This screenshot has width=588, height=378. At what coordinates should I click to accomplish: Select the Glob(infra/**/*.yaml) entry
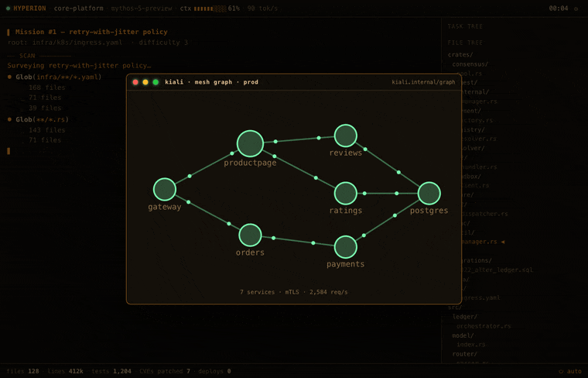point(59,77)
